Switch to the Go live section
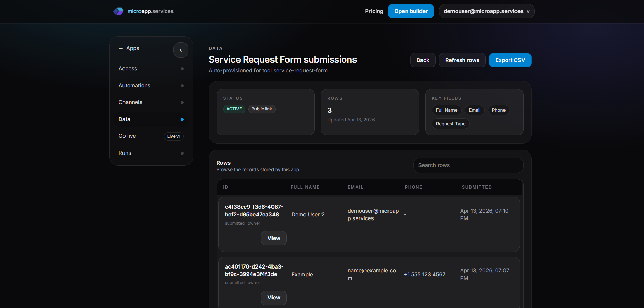 point(127,136)
